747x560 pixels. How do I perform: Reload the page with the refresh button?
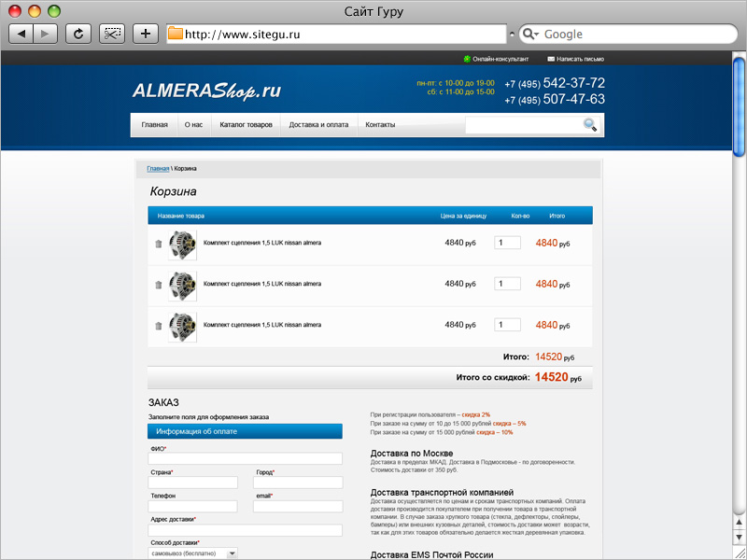tap(78, 34)
